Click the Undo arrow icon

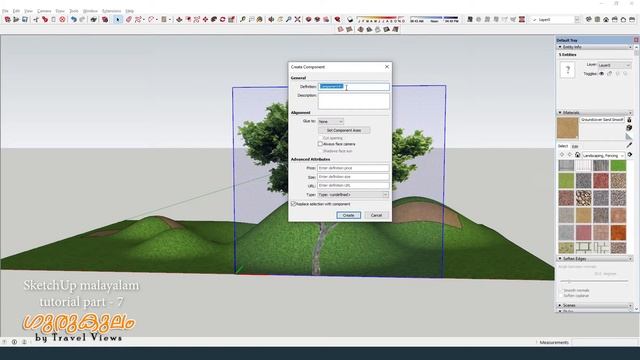(x=73, y=19)
